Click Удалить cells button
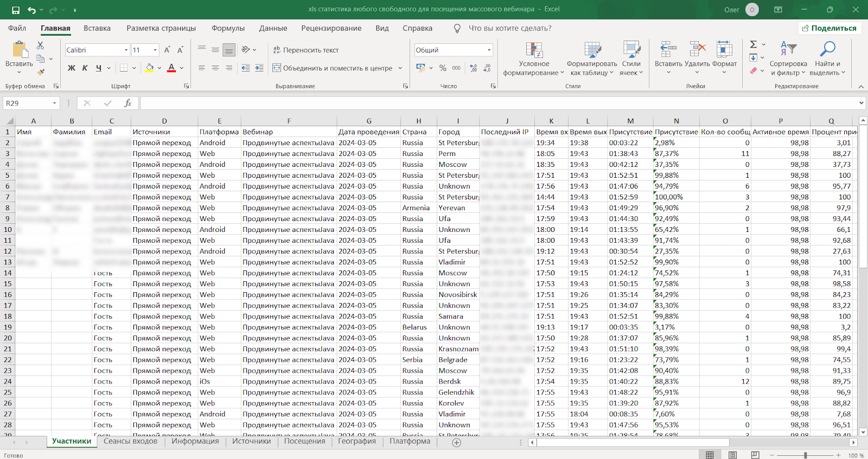The height and width of the screenshot is (459, 868). pos(697,59)
